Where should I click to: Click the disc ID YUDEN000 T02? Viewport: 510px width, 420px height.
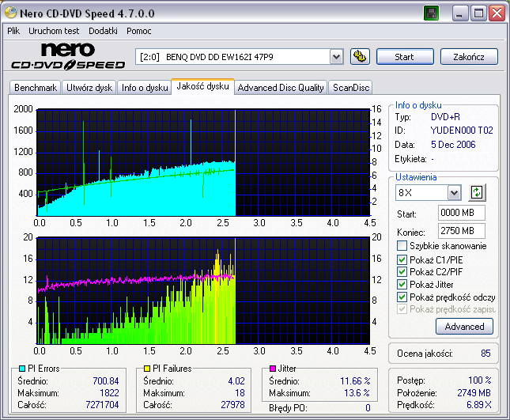(x=462, y=131)
